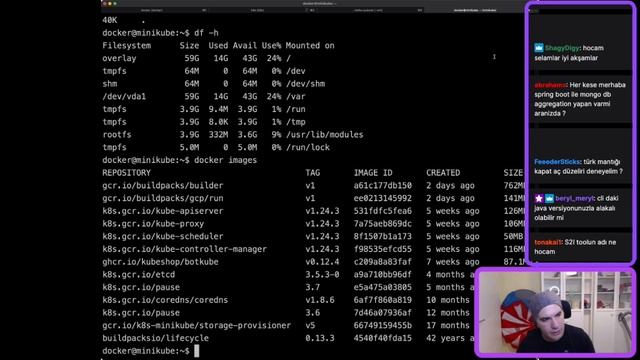Click tag 'v5' of storage-provisioner
This screenshot has height=360, width=640.
point(310,325)
